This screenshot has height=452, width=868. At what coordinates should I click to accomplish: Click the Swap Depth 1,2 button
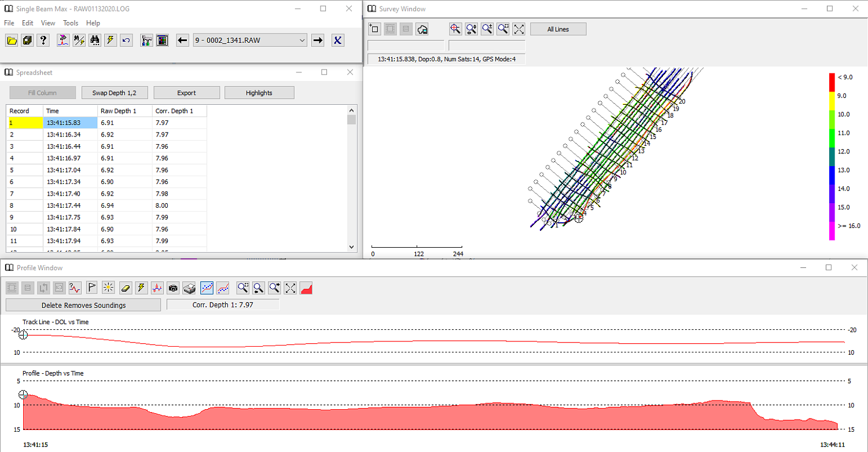pyautogui.click(x=114, y=93)
